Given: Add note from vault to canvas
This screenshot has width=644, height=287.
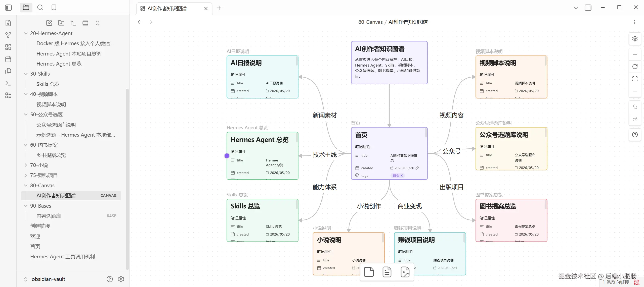Looking at the screenshot, I should (387, 272).
